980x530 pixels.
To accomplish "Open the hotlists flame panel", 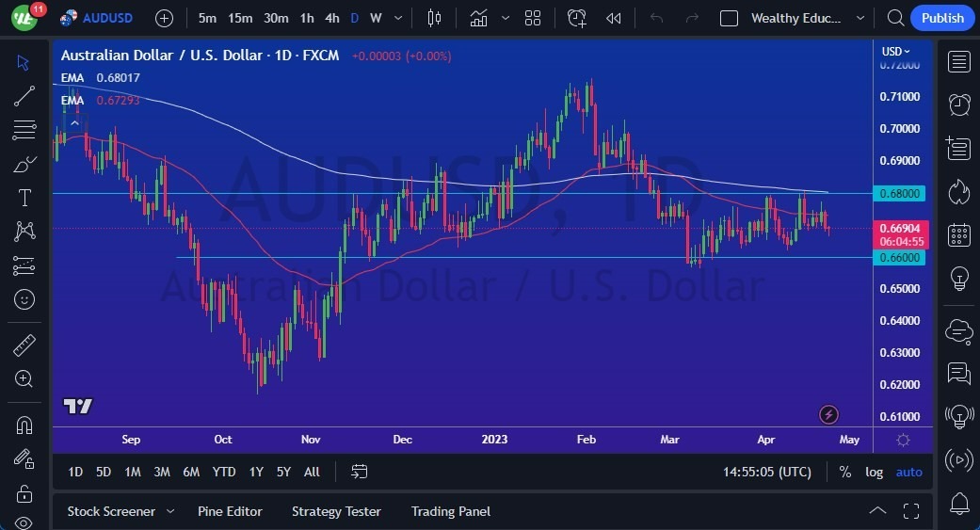I will [x=958, y=192].
